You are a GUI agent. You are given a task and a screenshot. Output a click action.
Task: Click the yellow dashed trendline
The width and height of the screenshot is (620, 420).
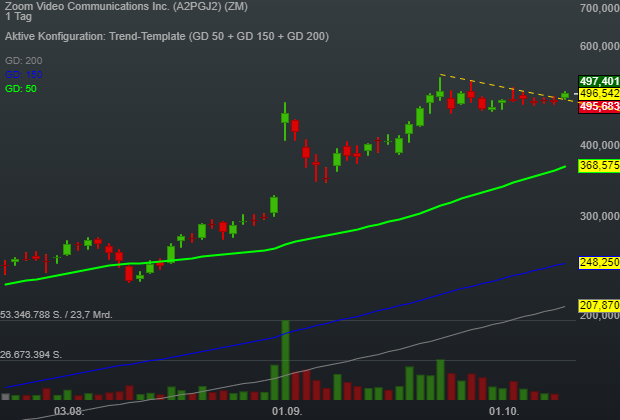(x=506, y=88)
